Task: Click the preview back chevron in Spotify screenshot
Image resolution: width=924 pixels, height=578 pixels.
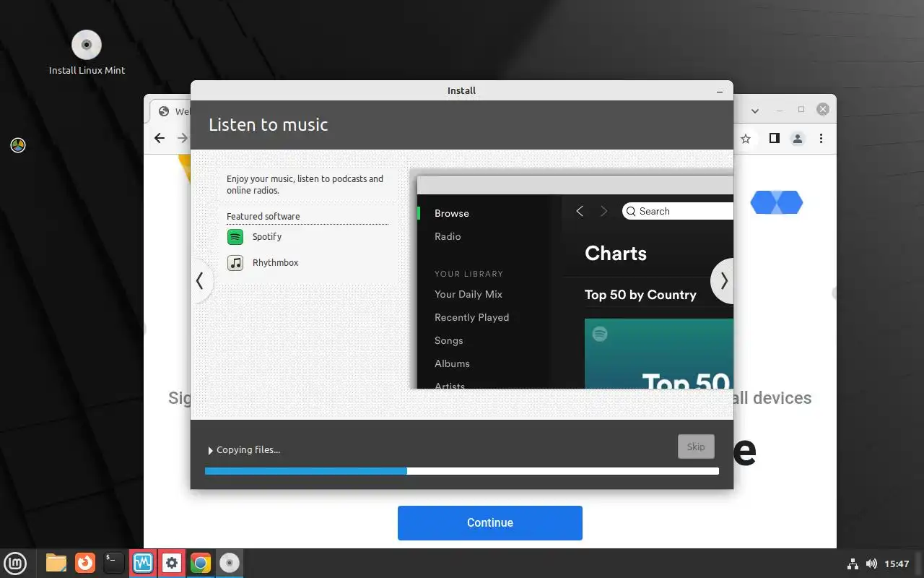Action: pyautogui.click(x=579, y=211)
